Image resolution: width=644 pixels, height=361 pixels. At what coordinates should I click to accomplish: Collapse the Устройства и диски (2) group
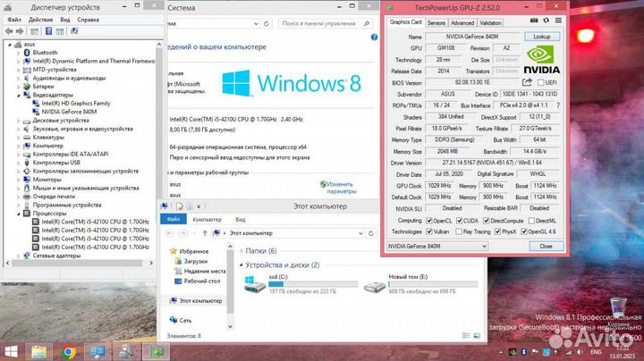pyautogui.click(x=241, y=265)
